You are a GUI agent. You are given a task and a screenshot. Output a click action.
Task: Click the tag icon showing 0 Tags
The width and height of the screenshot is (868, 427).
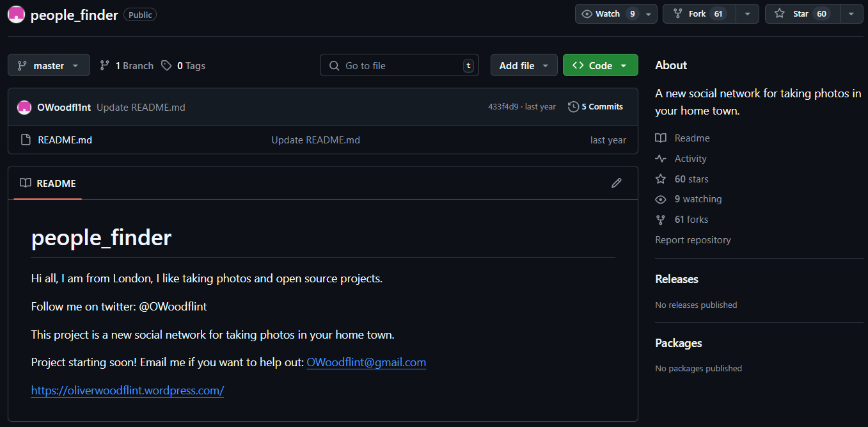click(x=166, y=65)
